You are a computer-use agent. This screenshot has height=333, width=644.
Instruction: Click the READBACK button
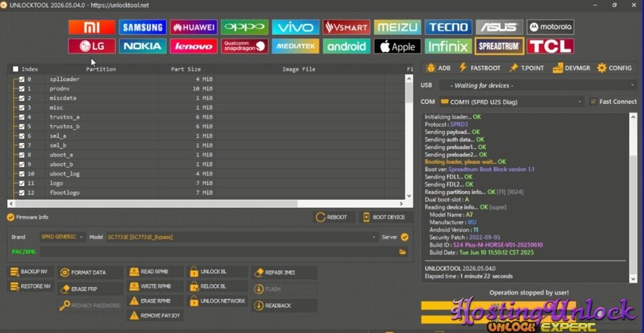tap(284, 306)
